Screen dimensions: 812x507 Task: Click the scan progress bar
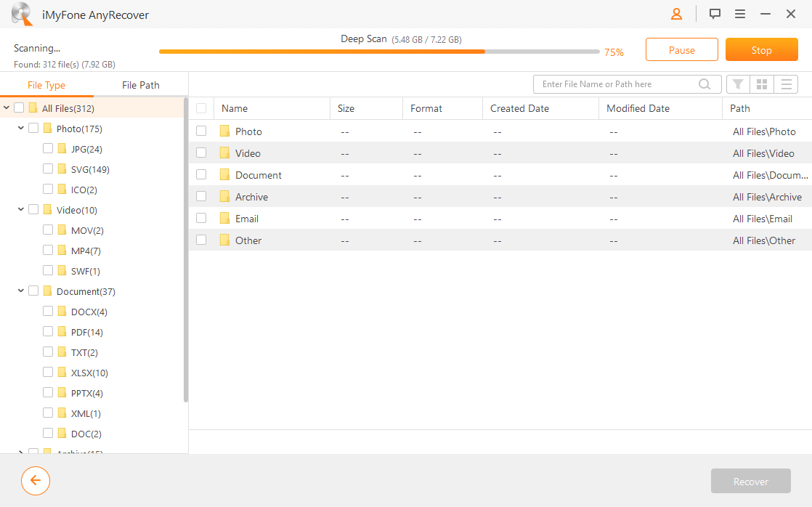(x=378, y=52)
